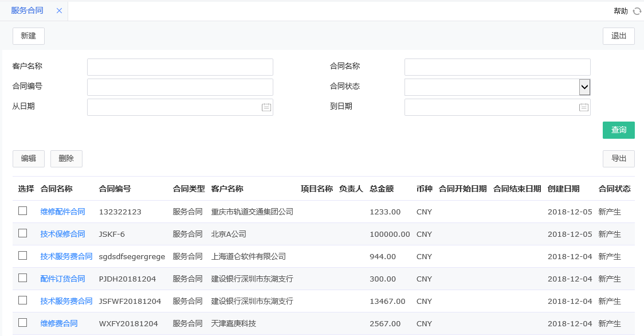Click inside the 客户名称 input field

[179, 67]
